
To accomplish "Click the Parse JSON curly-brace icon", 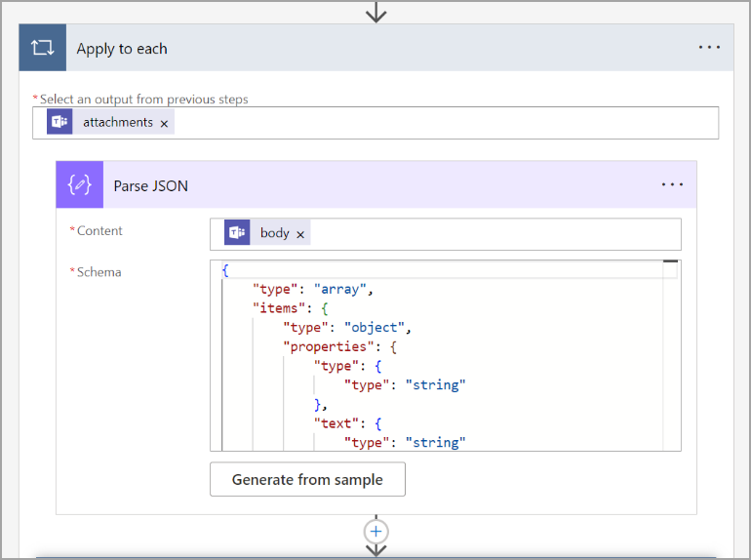I will pos(80,185).
